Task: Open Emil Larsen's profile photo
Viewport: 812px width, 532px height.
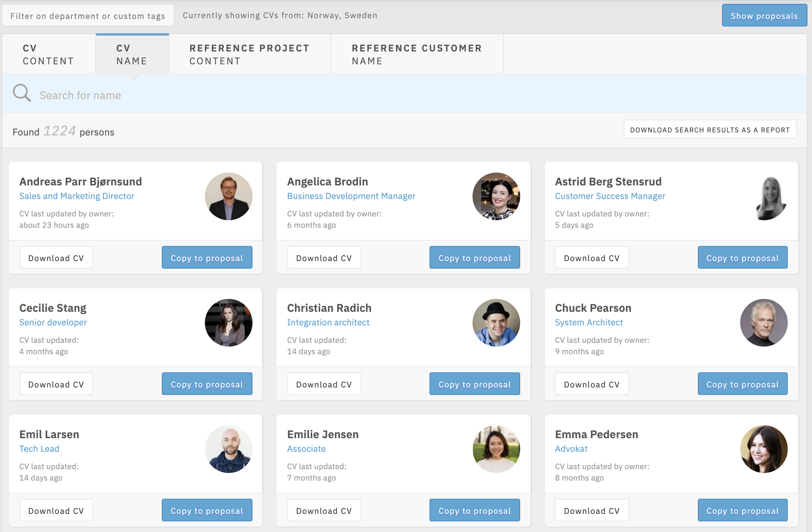Action: 229,449
